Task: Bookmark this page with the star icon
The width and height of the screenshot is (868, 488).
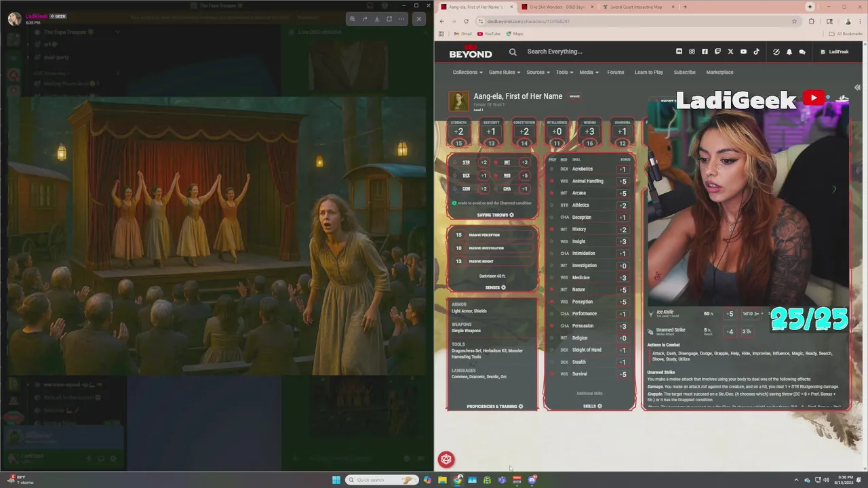Action: pos(794,21)
